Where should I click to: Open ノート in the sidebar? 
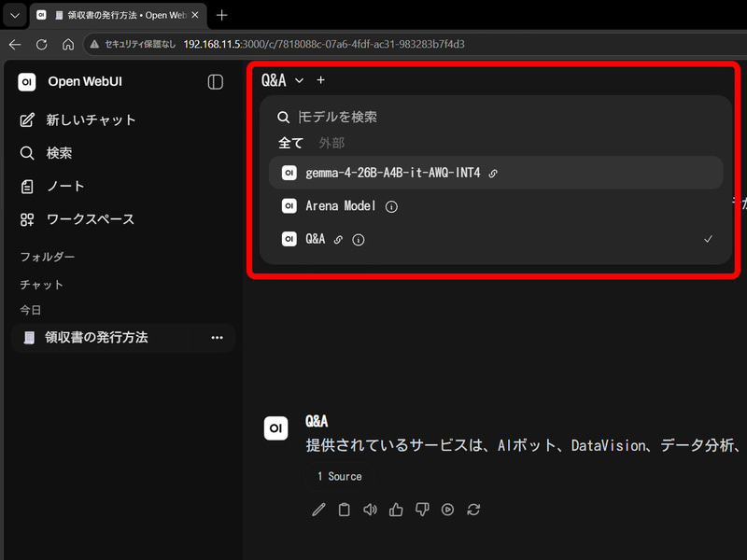[x=52, y=186]
